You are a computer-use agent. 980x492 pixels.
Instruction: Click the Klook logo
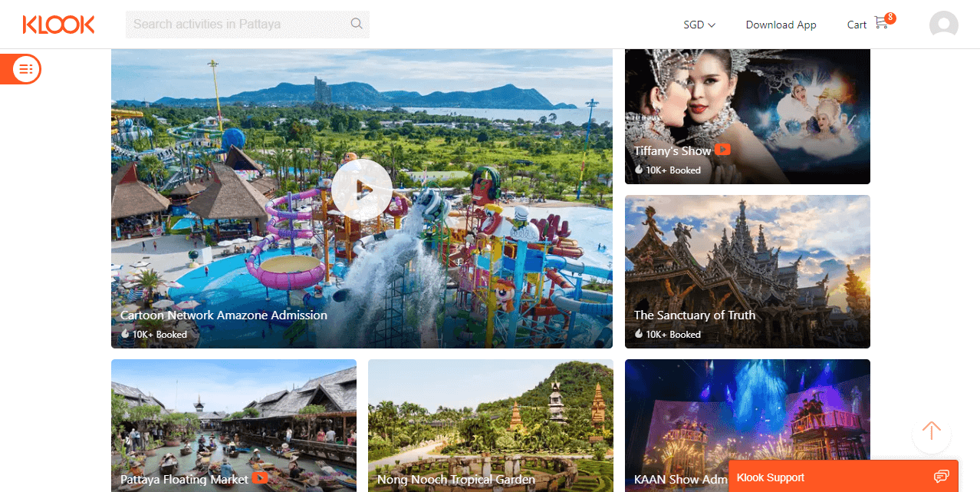pos(58,25)
